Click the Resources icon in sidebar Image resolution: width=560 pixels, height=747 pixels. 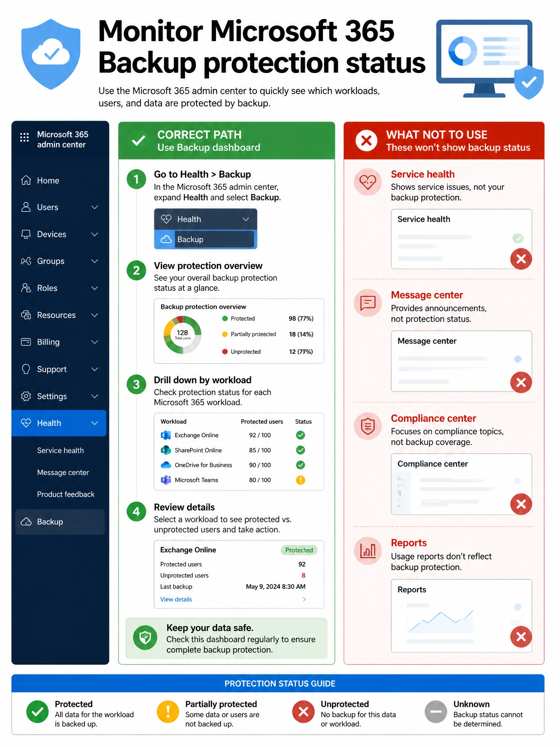(x=26, y=315)
